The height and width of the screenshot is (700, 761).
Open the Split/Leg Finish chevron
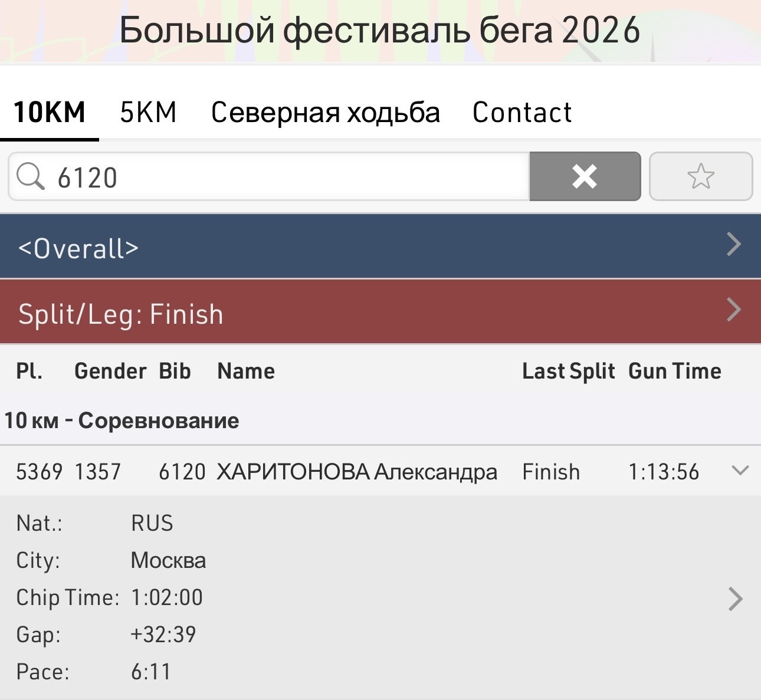(x=734, y=310)
